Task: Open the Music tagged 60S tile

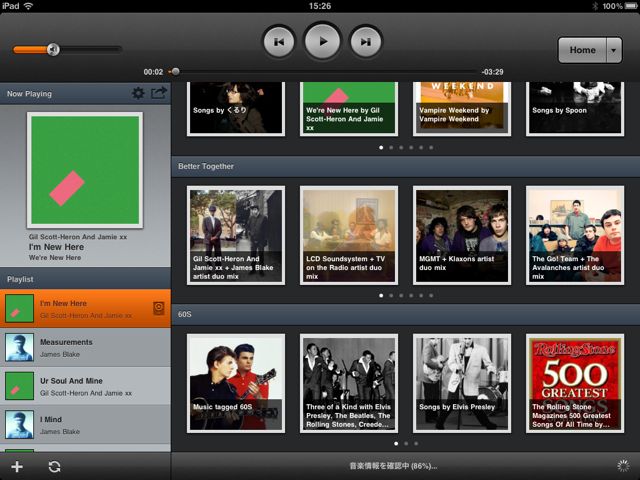Action: (236, 383)
